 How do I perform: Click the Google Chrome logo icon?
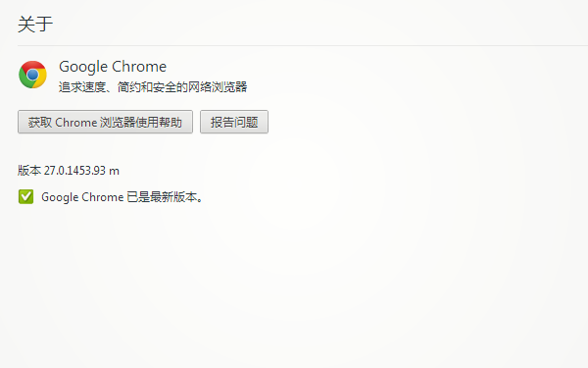[x=32, y=75]
